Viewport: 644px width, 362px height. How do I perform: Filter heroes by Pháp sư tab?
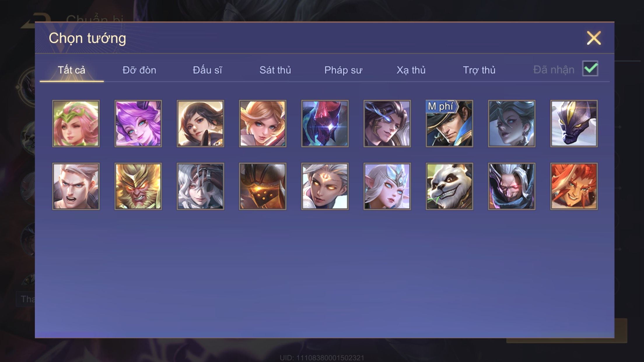click(343, 70)
